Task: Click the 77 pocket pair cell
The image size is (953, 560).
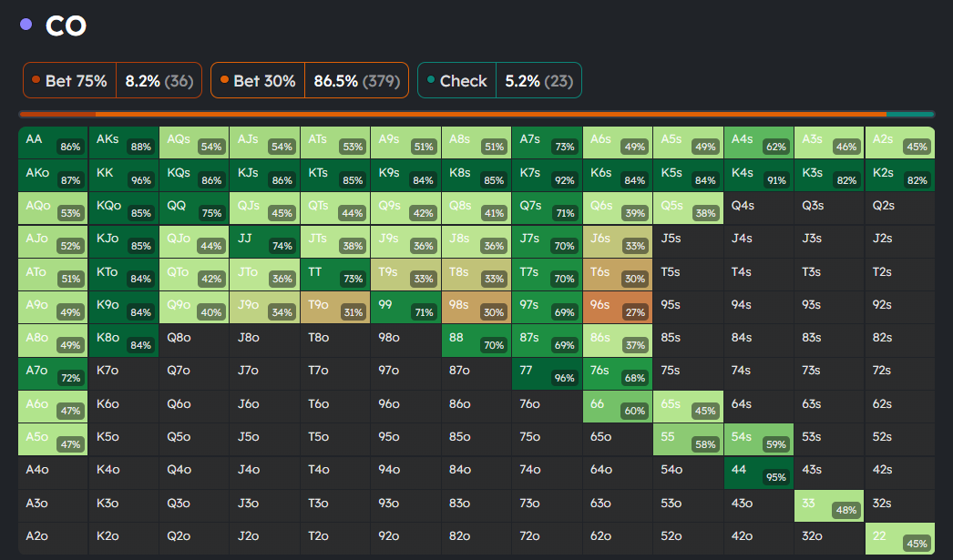Action: [547, 373]
